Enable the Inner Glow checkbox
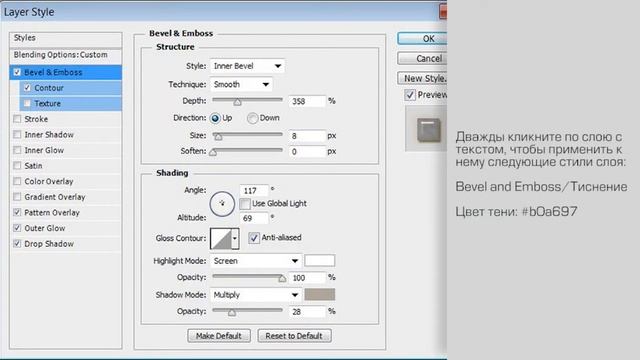The width and height of the screenshot is (640, 360). point(17,150)
